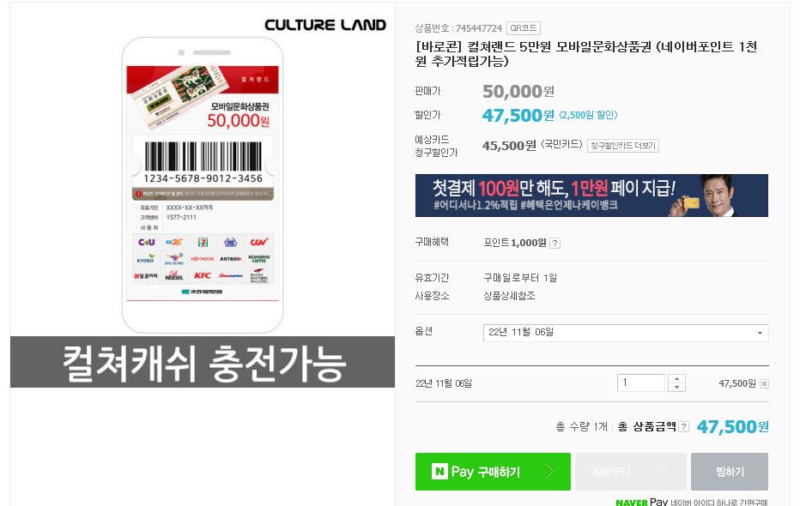Click the green N logo icon
812x506 pixels.
[439, 472]
